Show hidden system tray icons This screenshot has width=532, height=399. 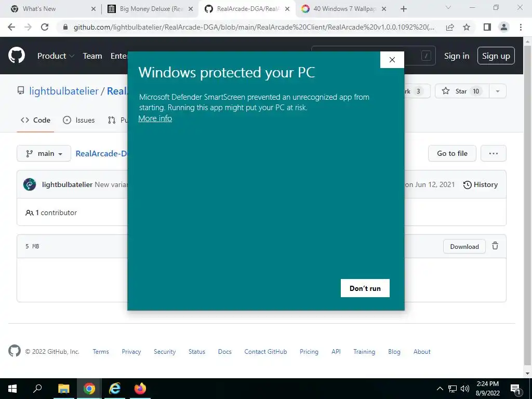tap(440, 389)
